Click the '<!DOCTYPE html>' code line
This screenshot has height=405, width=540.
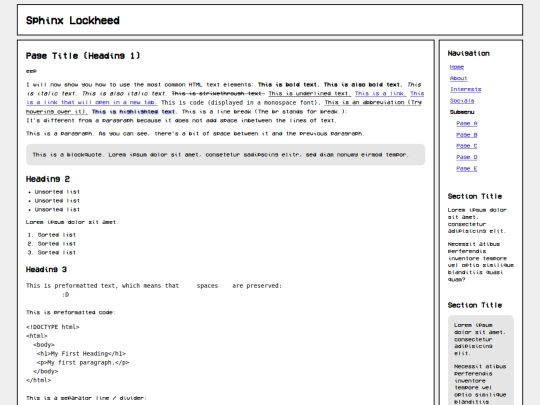[53, 327]
